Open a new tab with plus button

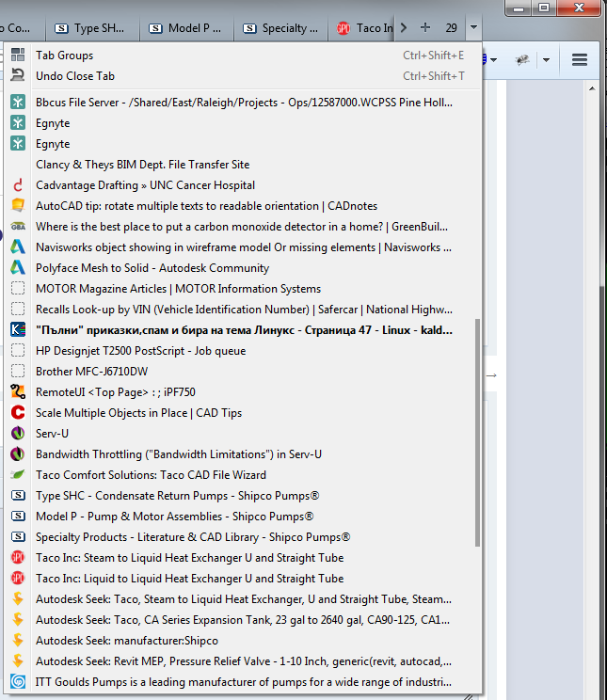click(x=425, y=27)
